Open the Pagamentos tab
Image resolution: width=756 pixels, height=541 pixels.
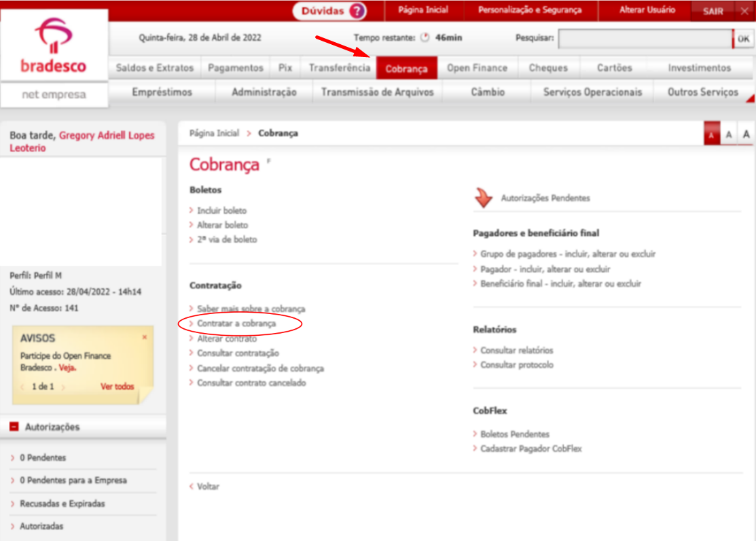pyautogui.click(x=235, y=68)
